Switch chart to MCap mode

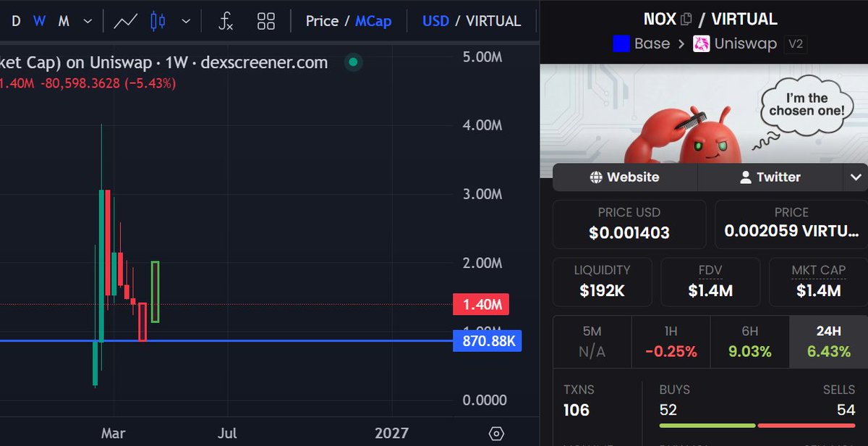(373, 21)
